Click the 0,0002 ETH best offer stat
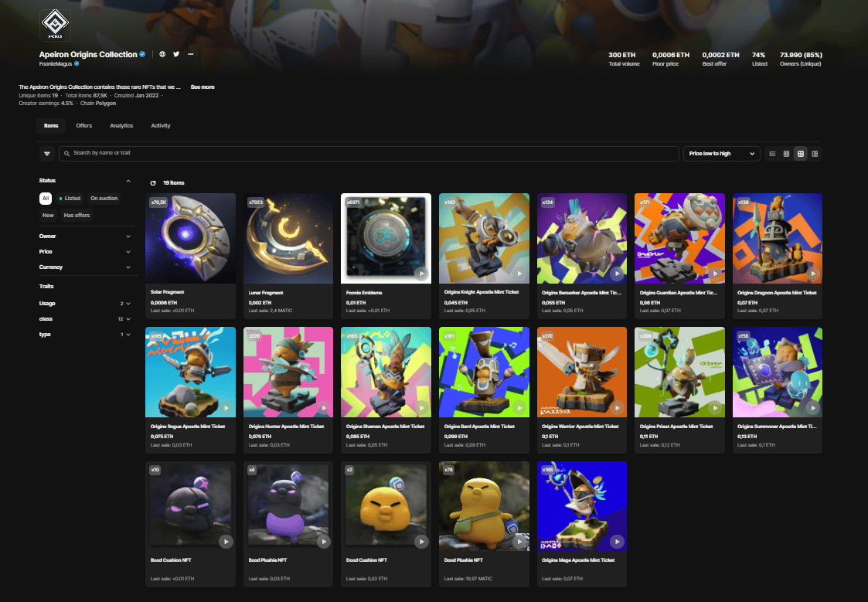This screenshot has height=602, width=868. pos(720,59)
